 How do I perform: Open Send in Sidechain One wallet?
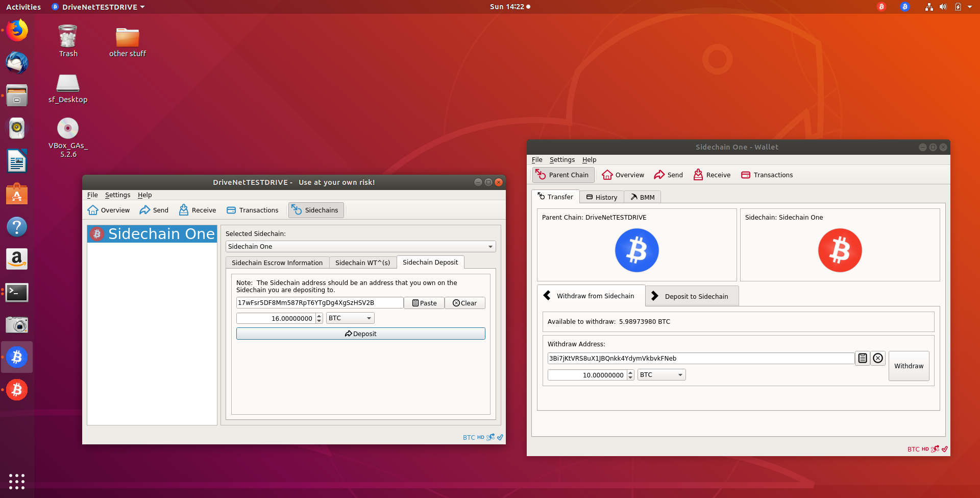[x=668, y=175]
